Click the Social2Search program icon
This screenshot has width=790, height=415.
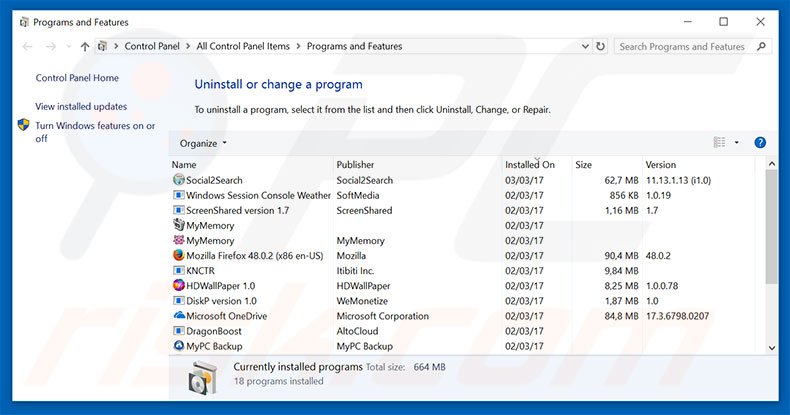[x=179, y=179]
